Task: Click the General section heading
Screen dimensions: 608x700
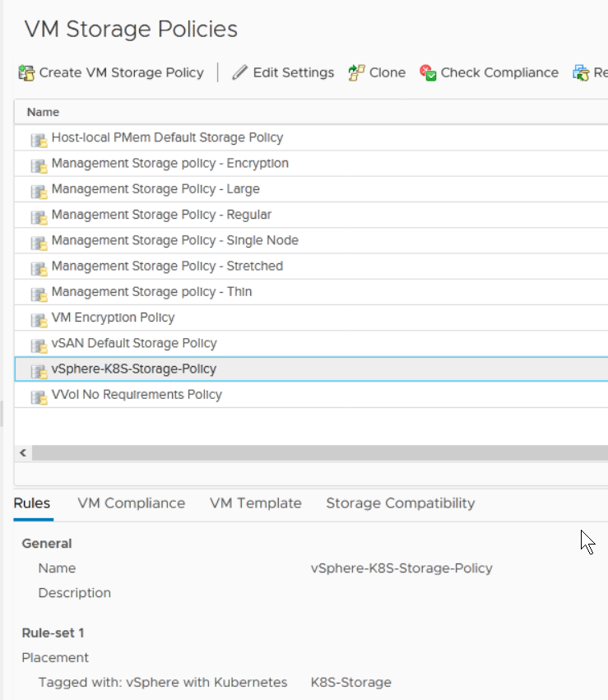Action: 47,544
